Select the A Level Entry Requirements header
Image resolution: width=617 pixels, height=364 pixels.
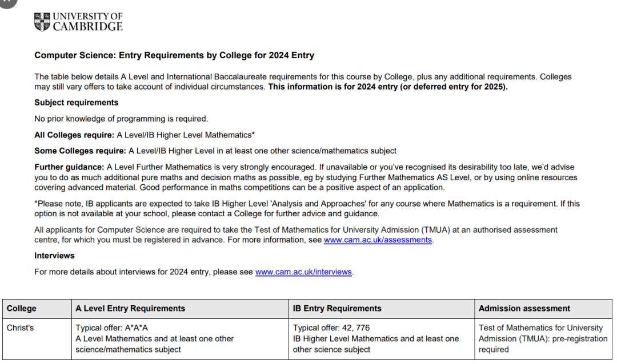click(180, 309)
